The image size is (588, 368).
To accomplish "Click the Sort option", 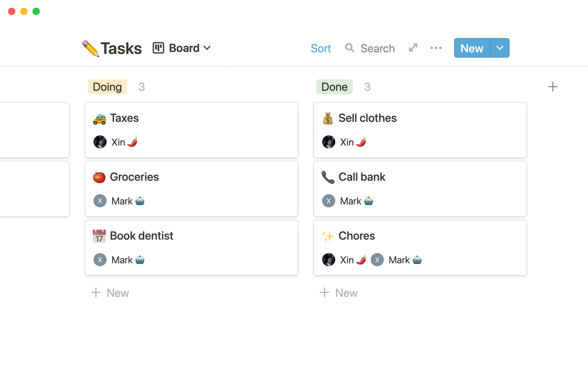I will (321, 48).
